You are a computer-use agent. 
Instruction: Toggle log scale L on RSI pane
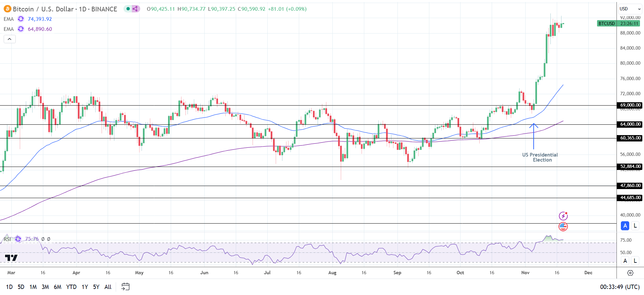pos(635,261)
